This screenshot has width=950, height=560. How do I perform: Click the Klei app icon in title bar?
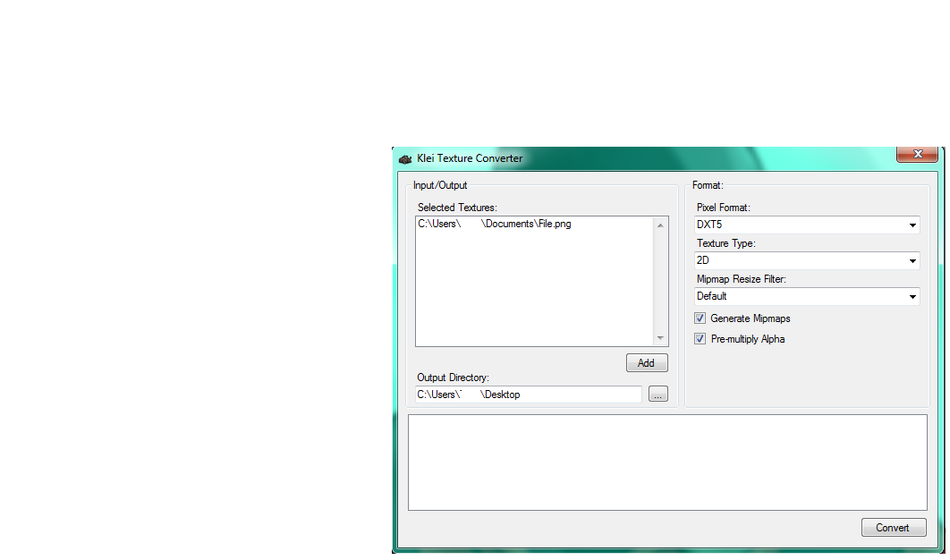pyautogui.click(x=405, y=158)
